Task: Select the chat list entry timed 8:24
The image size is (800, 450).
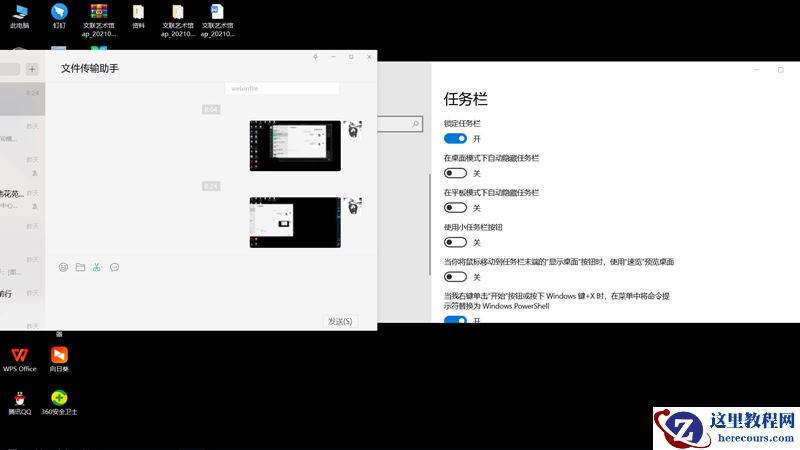Action: click(x=22, y=99)
